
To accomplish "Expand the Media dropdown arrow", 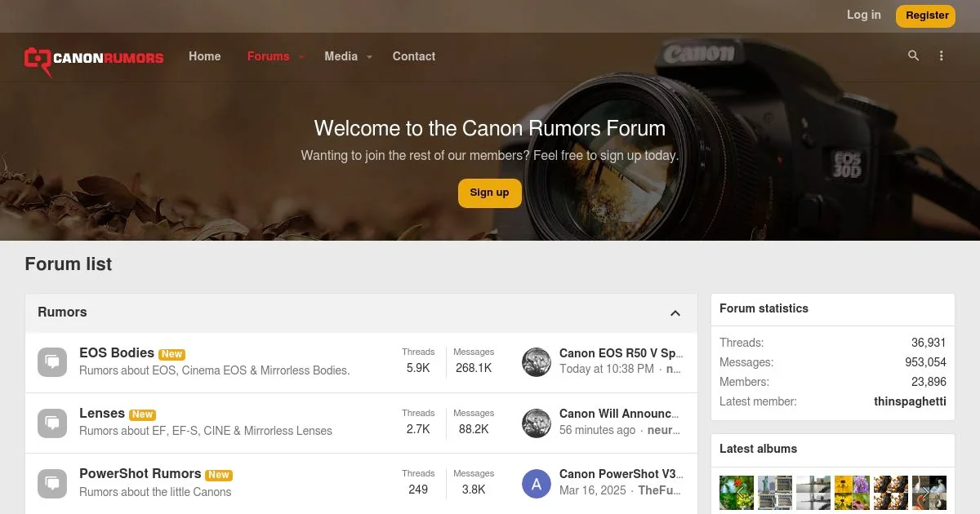I will pos(369,56).
